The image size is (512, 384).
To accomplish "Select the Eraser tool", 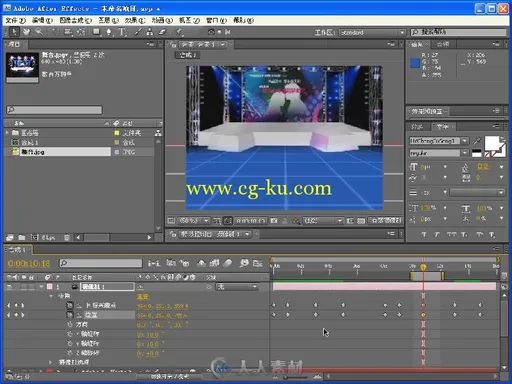I will point(162,32).
